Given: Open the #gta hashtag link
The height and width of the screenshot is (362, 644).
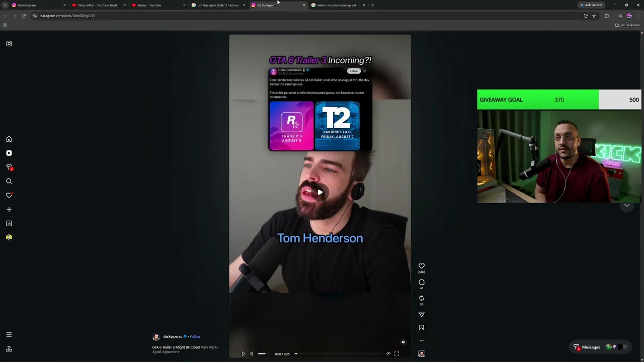Looking at the screenshot, I should (x=204, y=347).
